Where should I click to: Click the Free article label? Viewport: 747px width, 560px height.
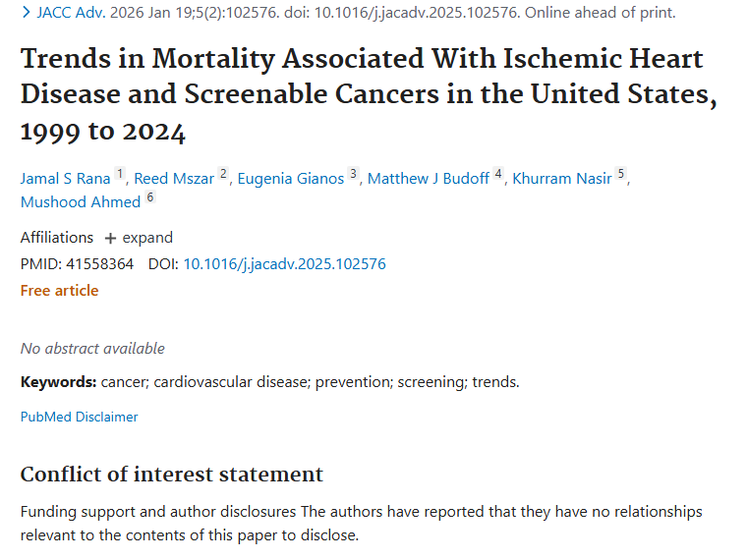[x=60, y=290]
